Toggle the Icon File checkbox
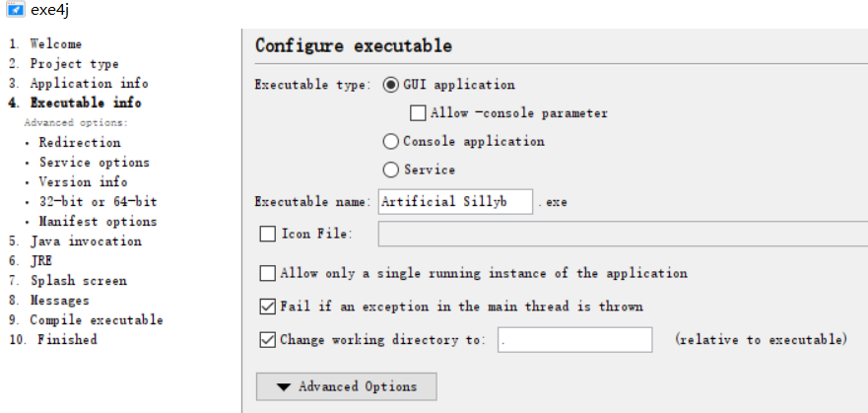 267,235
